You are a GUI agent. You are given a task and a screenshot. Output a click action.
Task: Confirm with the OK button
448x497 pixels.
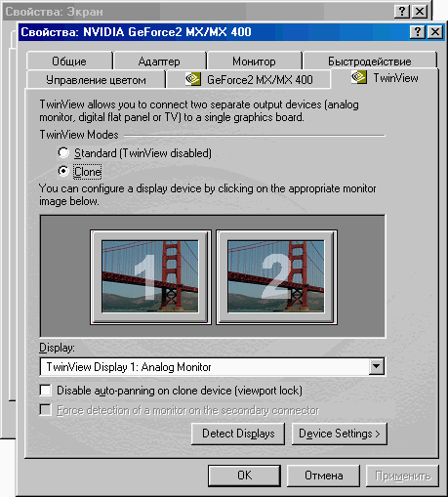coord(244,476)
